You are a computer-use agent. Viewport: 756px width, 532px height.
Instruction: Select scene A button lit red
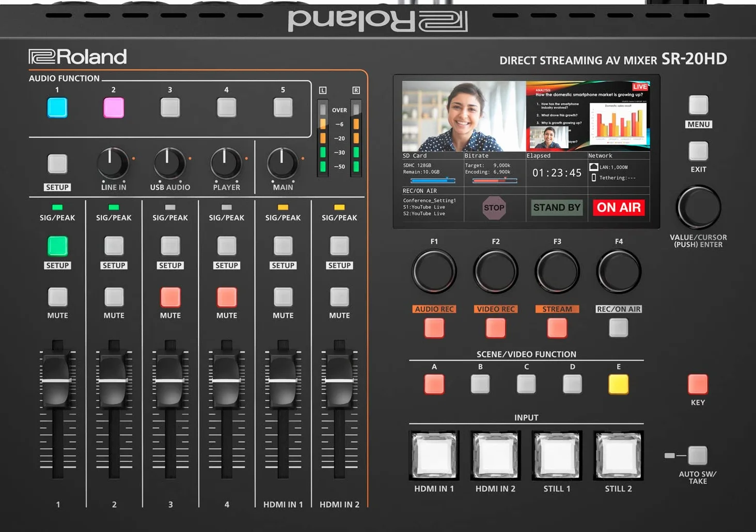pos(434,384)
